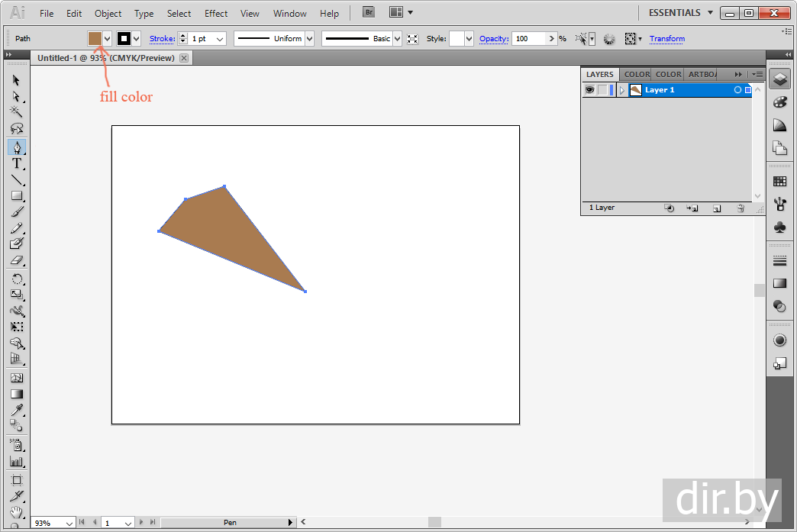Select the Rectangle tool

[16, 196]
